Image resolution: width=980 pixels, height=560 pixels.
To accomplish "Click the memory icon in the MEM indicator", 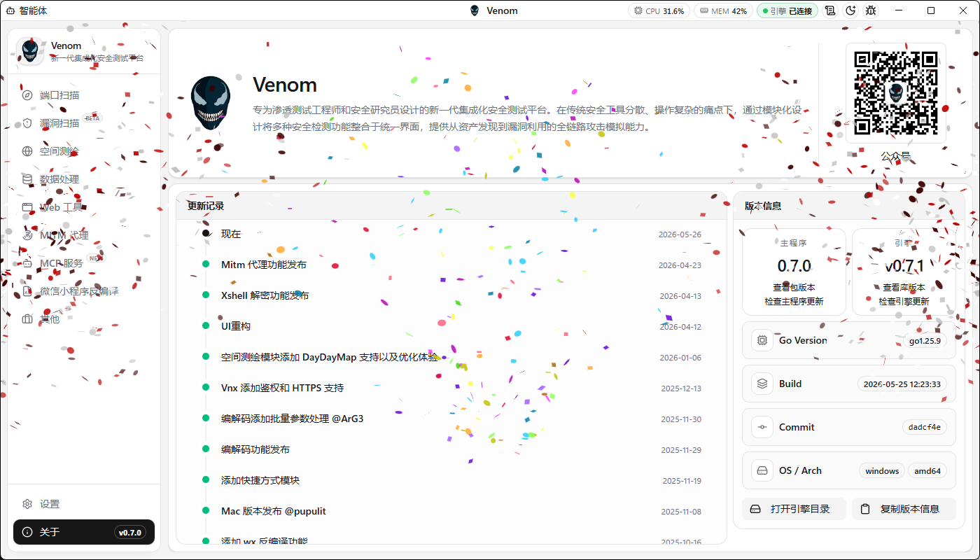I will click(x=704, y=11).
